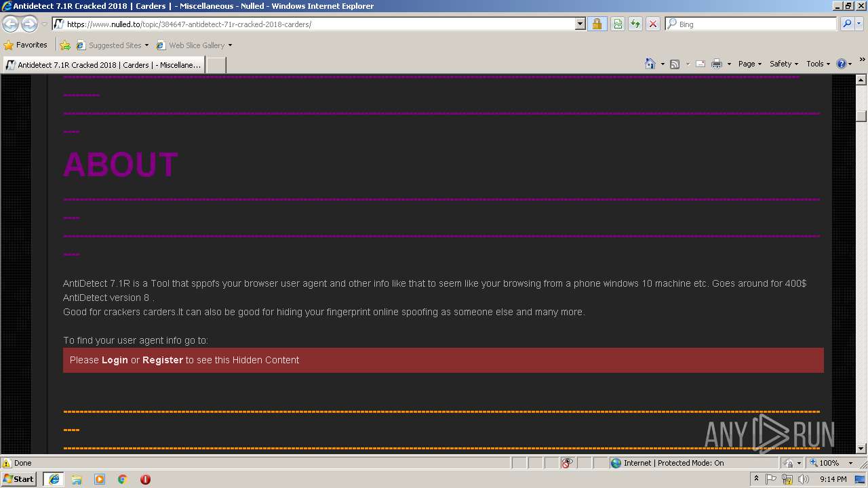Viewport: 868px width, 488px height.
Task: Click the Action Center flag tray icon
Action: (x=771, y=479)
